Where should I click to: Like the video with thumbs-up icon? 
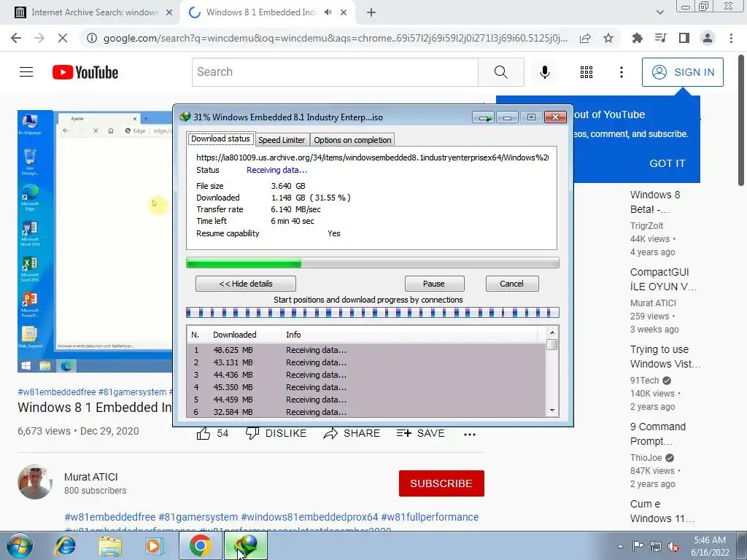[204, 433]
